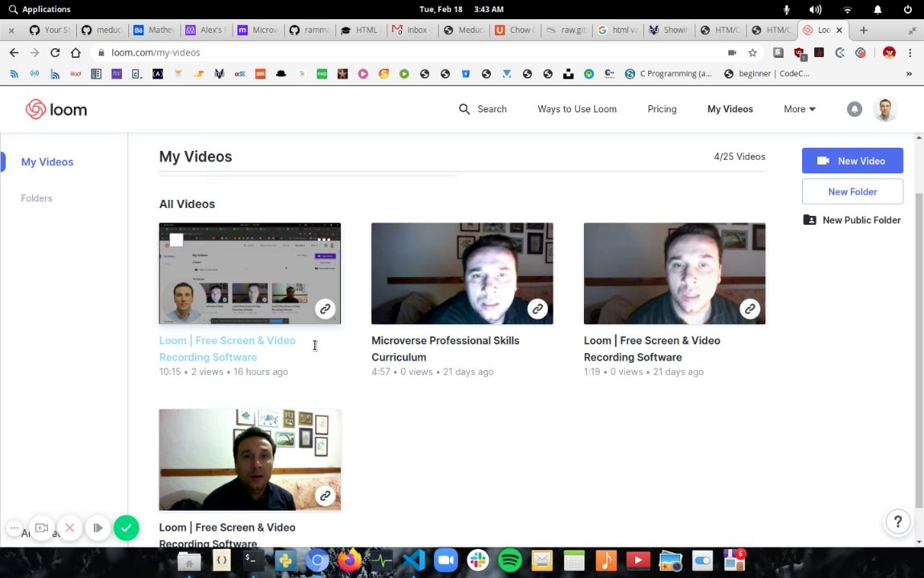Close the Loom browser tab
The image size is (924, 578).
point(839,30)
